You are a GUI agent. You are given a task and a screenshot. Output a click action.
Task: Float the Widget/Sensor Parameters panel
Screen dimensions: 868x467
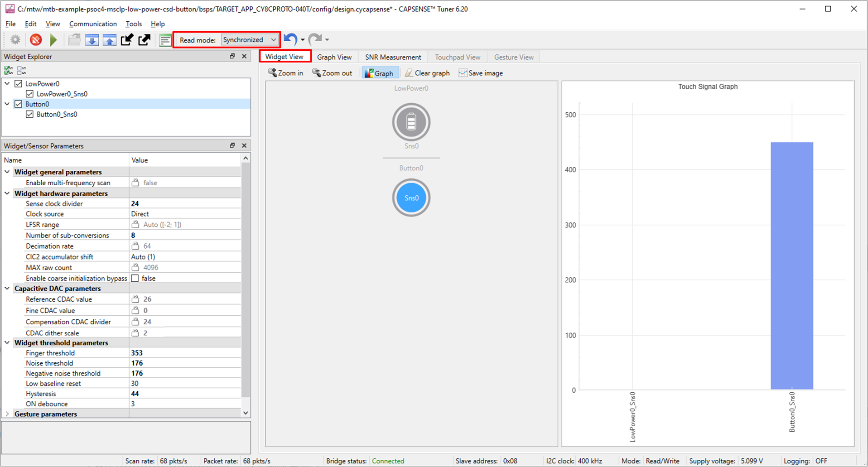(232, 145)
